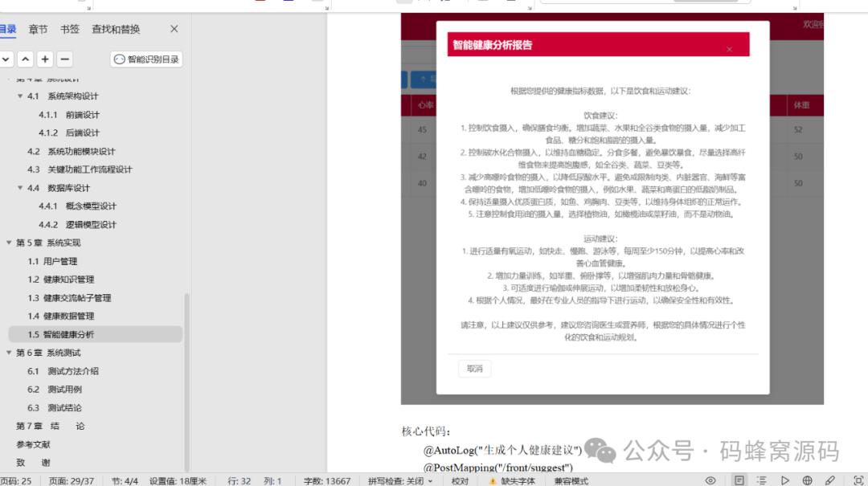This screenshot has height=486, width=868.
Task: Open 1.2 健康知识管理 heading
Action: click(61, 280)
